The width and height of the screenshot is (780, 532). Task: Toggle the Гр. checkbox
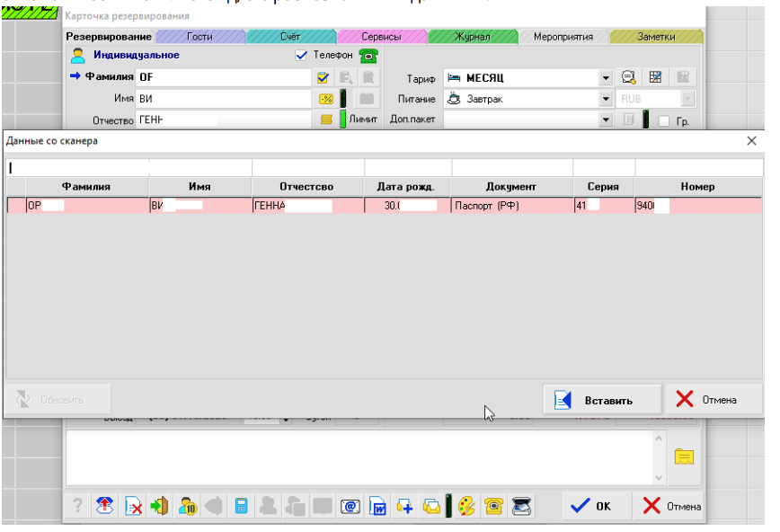(664, 120)
